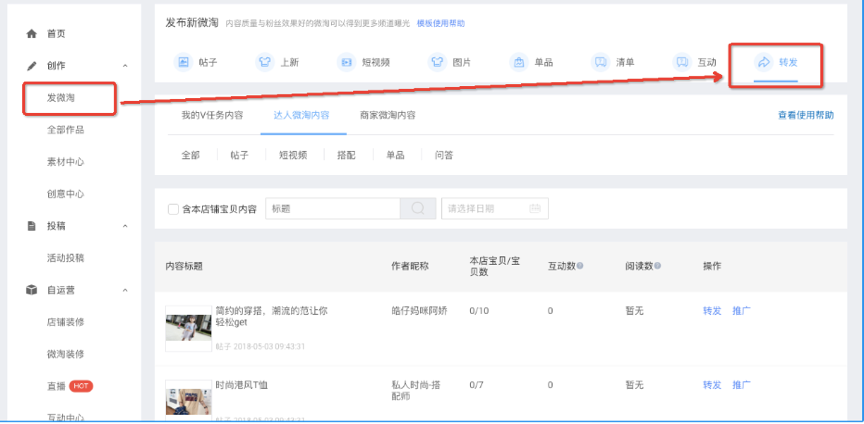Click 推广 for the first post
Viewport: 864px width, 424px height.
(x=741, y=311)
